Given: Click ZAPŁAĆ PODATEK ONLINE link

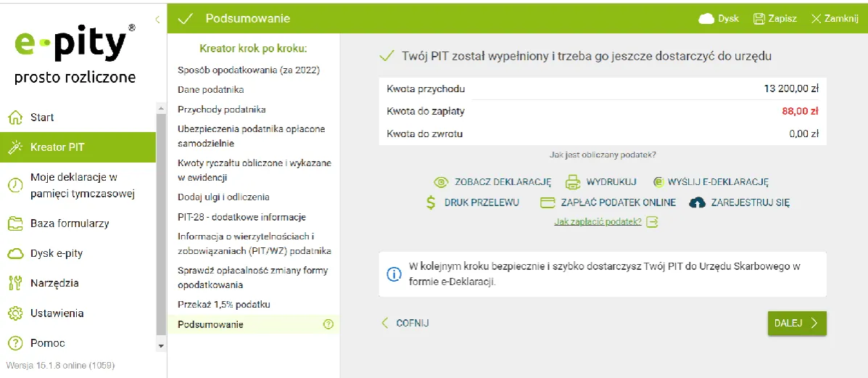Looking at the screenshot, I should point(619,202).
